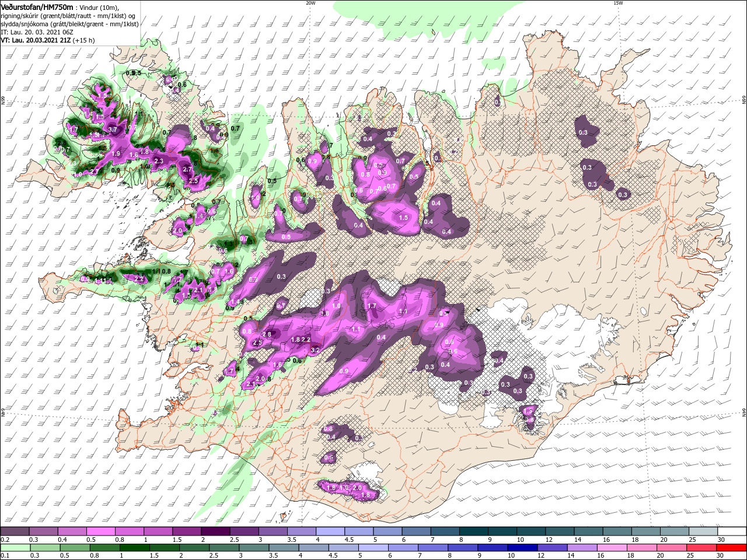Select the white swatch after upper 30
This screenshot has height=560, width=747.
(731, 531)
